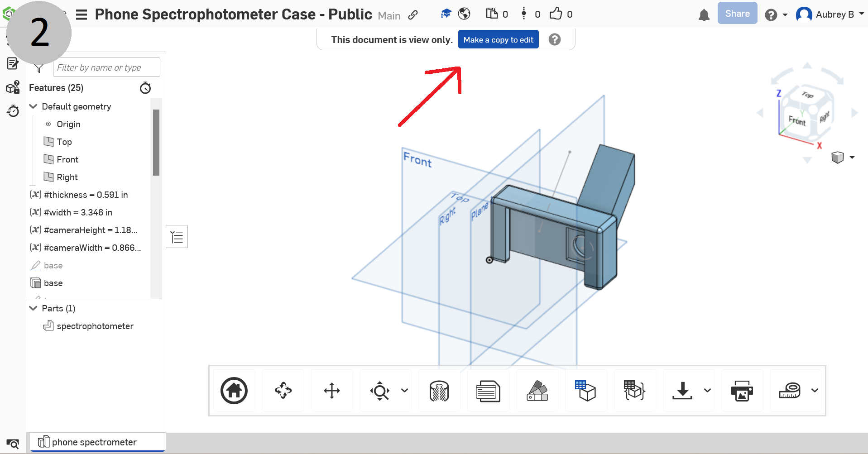Click the regeneration times stopwatch icon
Screen dimensions: 868x454
pyautogui.click(x=145, y=88)
